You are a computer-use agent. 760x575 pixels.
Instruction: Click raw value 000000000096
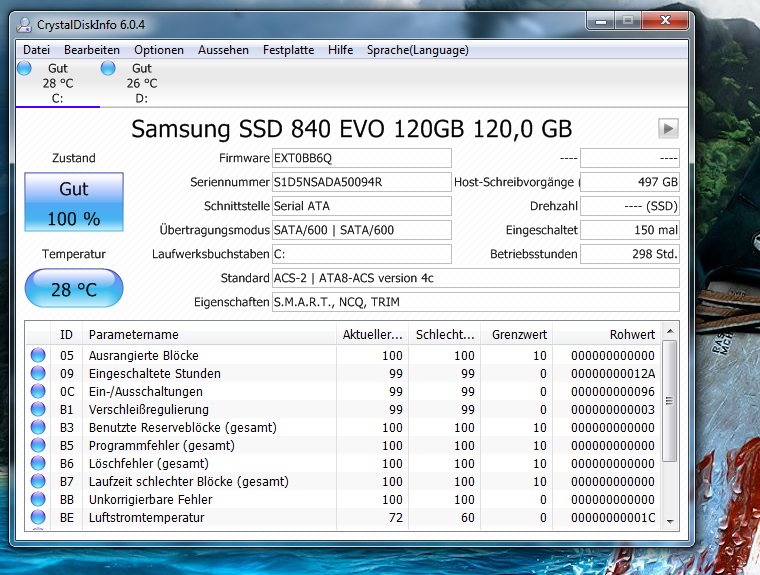pyautogui.click(x=613, y=391)
